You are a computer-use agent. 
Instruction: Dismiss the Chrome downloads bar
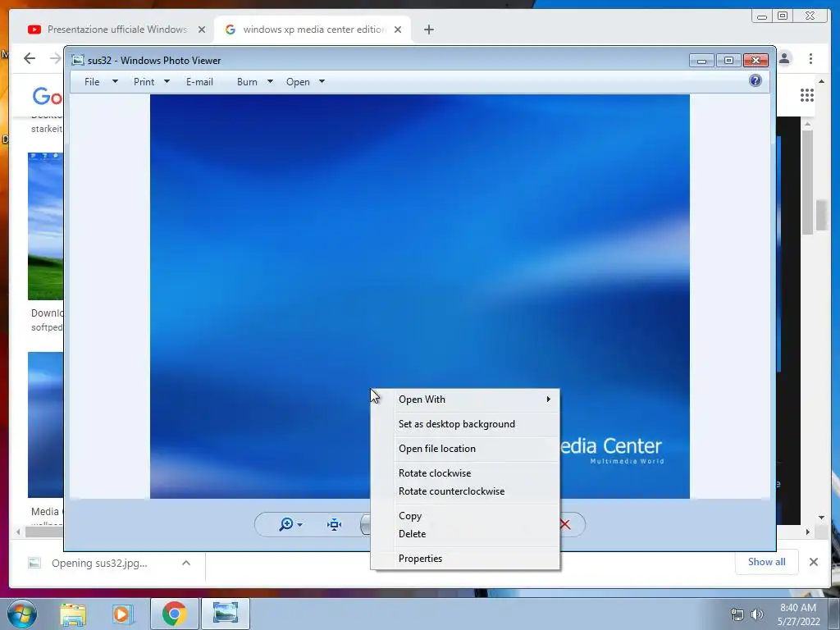pyautogui.click(x=813, y=562)
